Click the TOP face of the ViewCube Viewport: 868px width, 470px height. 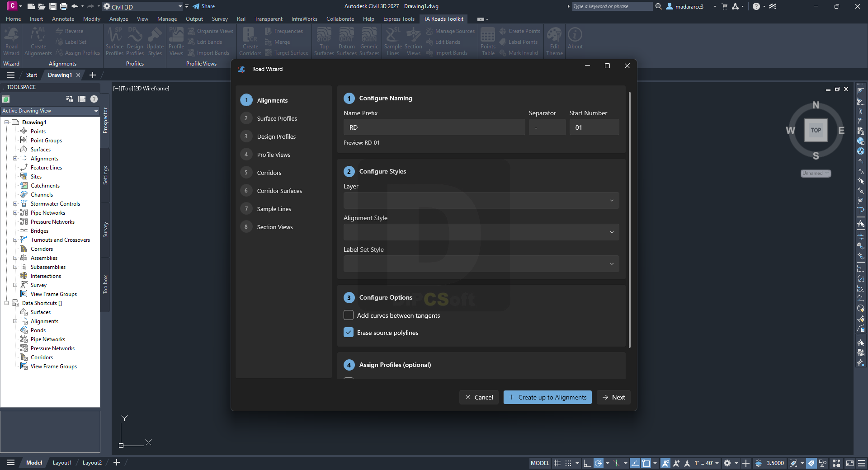point(816,130)
